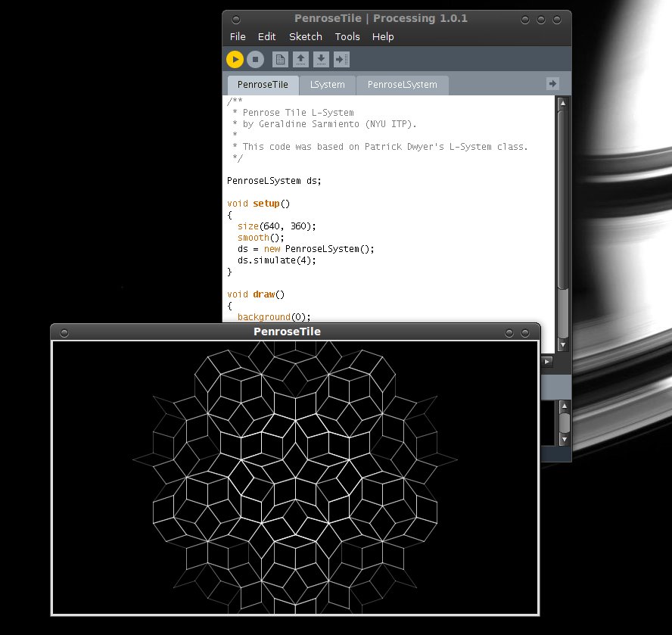Click the editor scrollbar up arrow
The width and height of the screenshot is (672, 635).
pos(563,103)
